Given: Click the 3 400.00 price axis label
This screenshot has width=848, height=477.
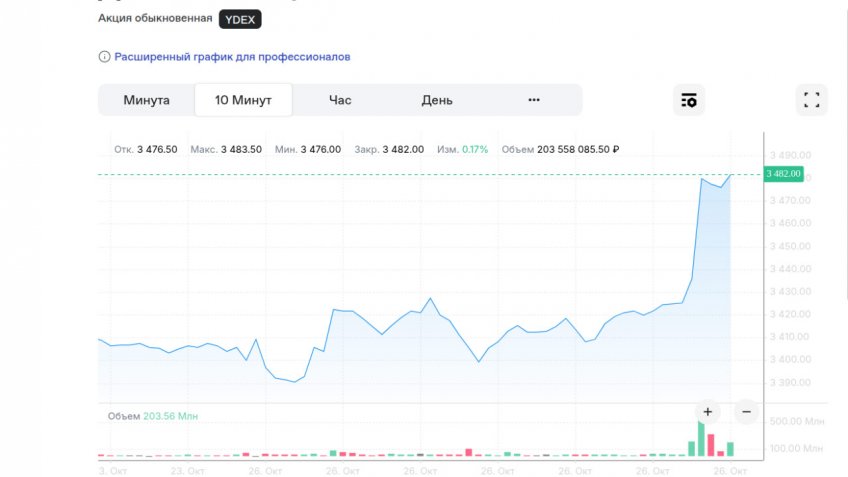Looking at the screenshot, I should (x=790, y=360).
